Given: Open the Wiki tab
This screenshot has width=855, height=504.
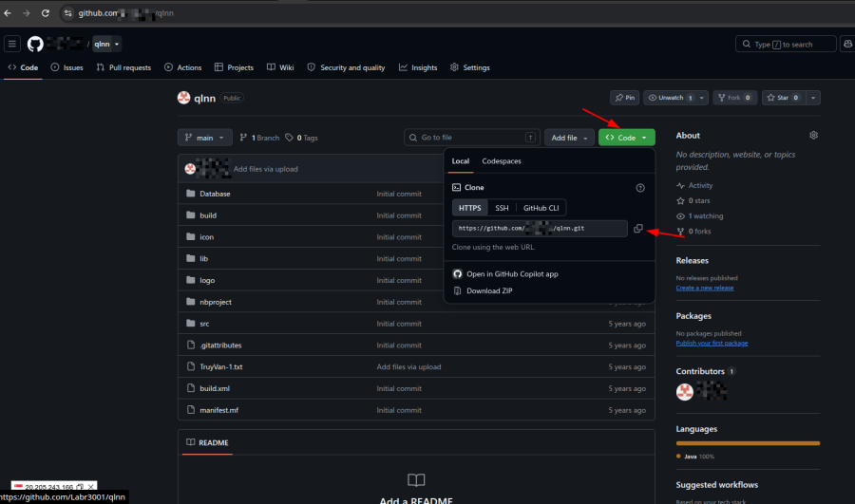Looking at the screenshot, I should tap(280, 67).
